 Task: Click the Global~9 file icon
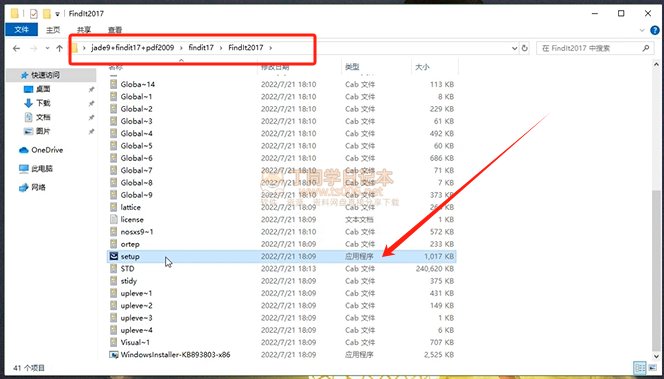coord(113,195)
